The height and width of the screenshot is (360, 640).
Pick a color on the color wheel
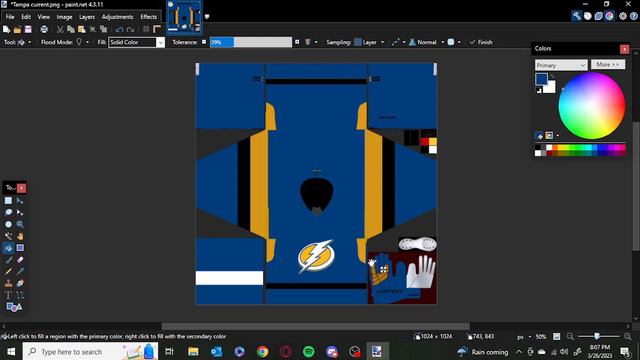coord(591,106)
